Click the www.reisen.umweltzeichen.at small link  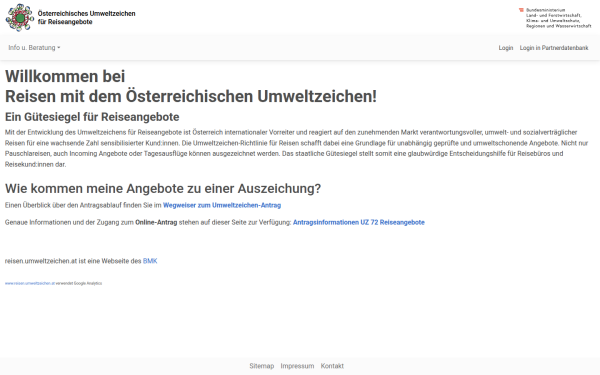[30, 284]
